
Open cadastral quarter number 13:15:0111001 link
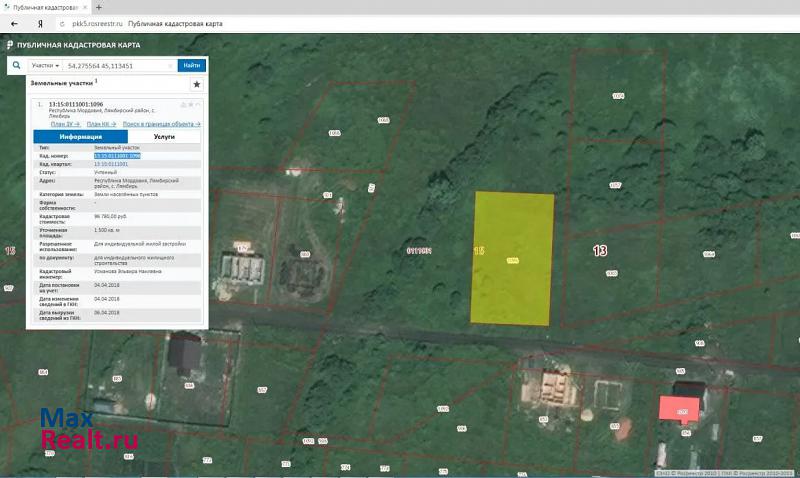coord(111,163)
